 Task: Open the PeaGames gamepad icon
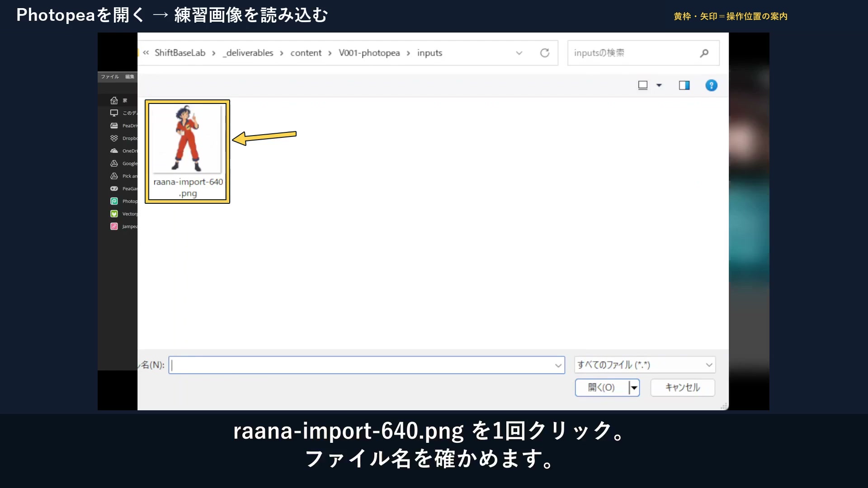coord(114,188)
